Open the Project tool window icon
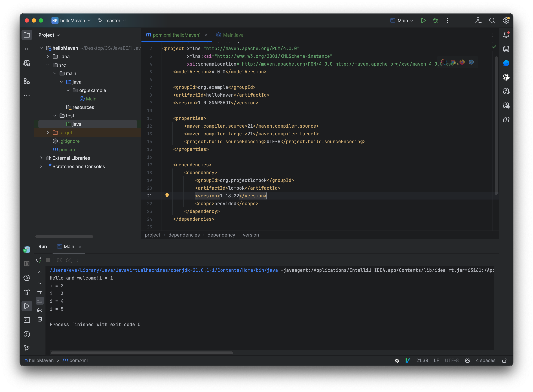 (27, 35)
